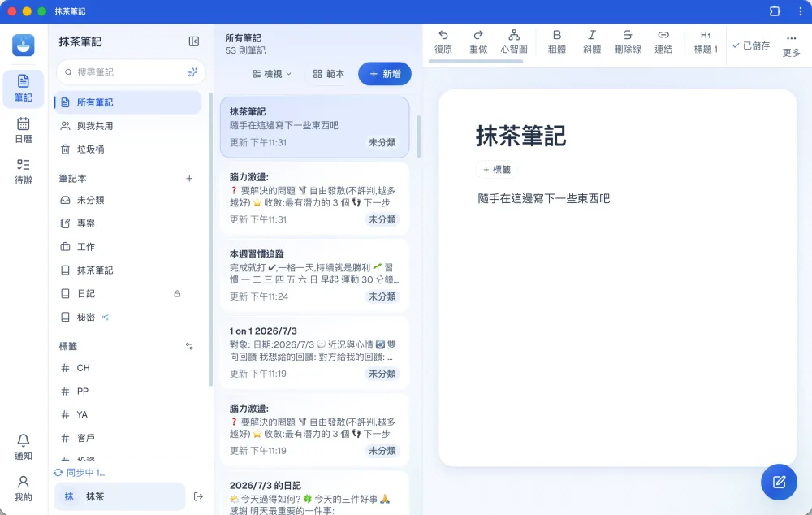Click the syncing status 同步中 indicator
Viewport: 812px width, 515px height.
click(x=80, y=473)
